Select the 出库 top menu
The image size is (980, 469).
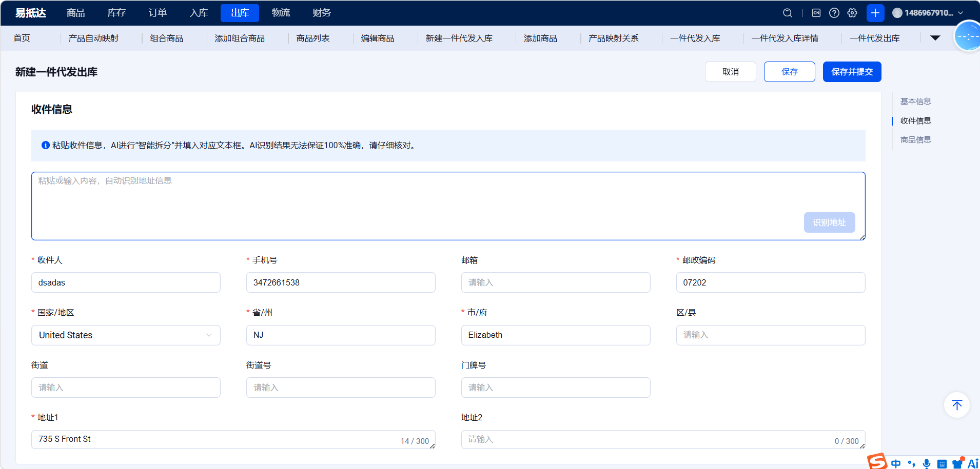point(240,13)
